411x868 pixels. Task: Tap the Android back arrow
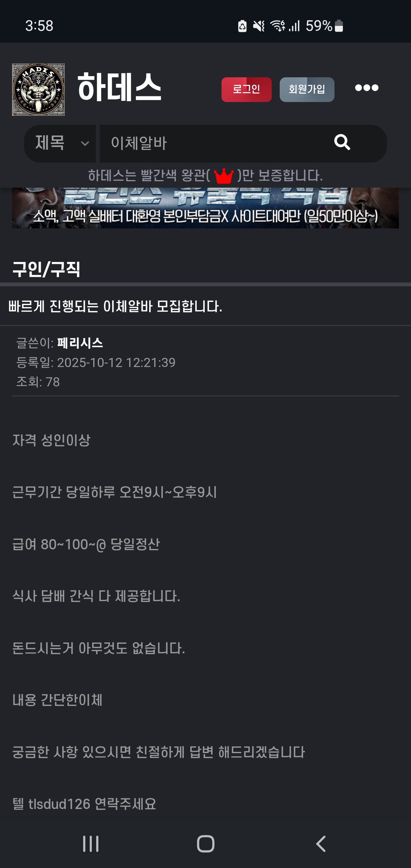321,844
